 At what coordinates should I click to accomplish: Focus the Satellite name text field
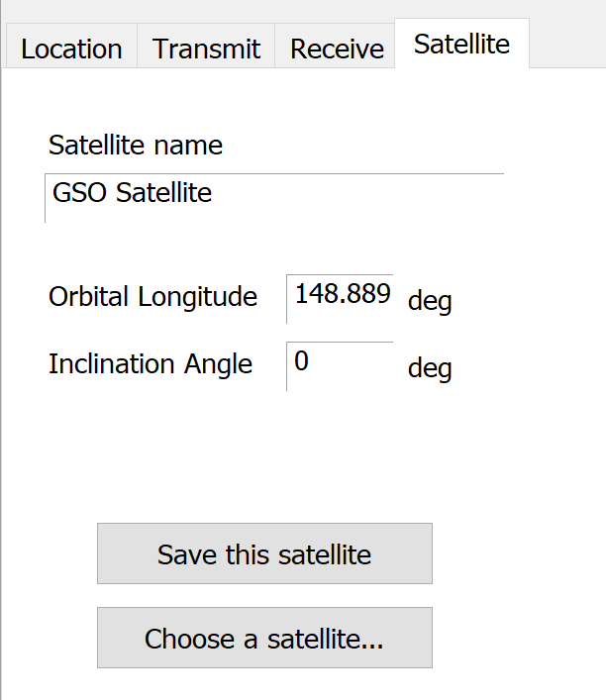[x=274, y=198]
